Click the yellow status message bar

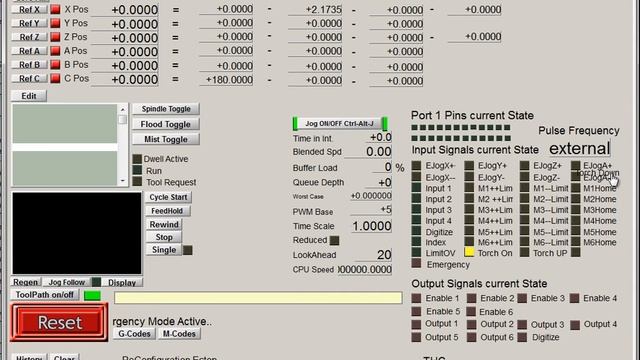[258, 297]
